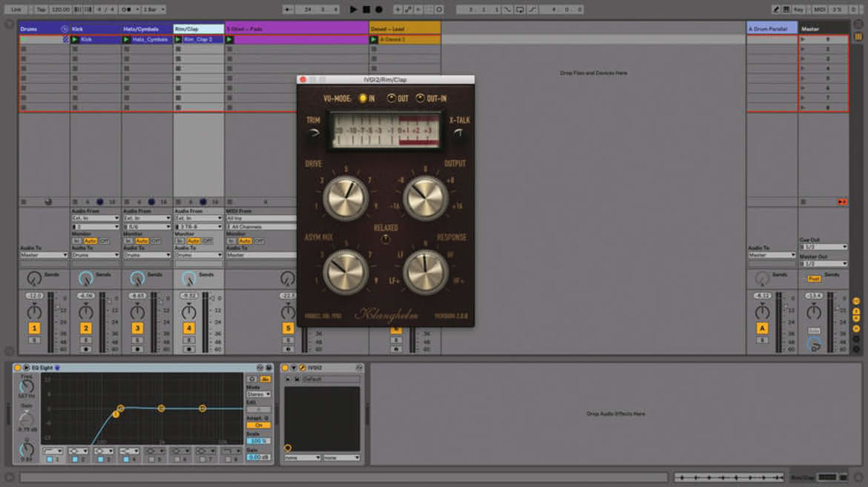The width and height of the screenshot is (868, 487).
Task: Toggle track 2 activator on Kick
Action: point(86,328)
